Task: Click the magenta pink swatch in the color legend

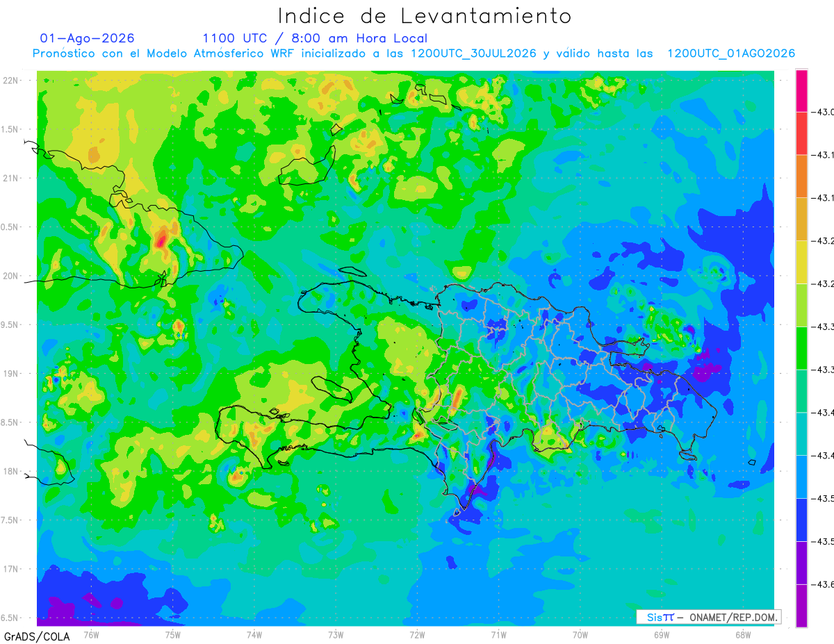Action: 801,90
